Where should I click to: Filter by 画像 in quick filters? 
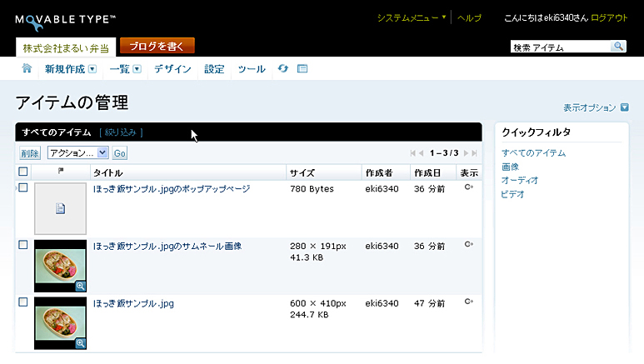pyautogui.click(x=510, y=167)
